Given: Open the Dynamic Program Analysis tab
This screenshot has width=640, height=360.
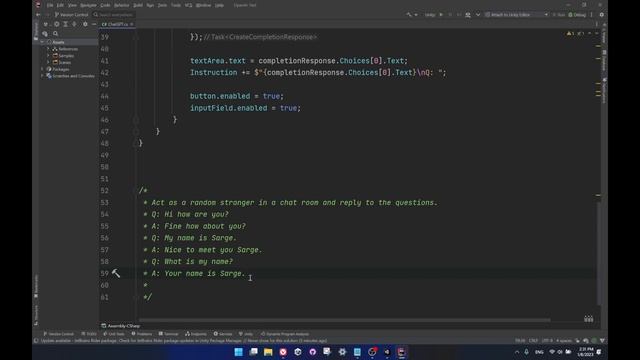Looking at the screenshot, I should click(x=285, y=334).
